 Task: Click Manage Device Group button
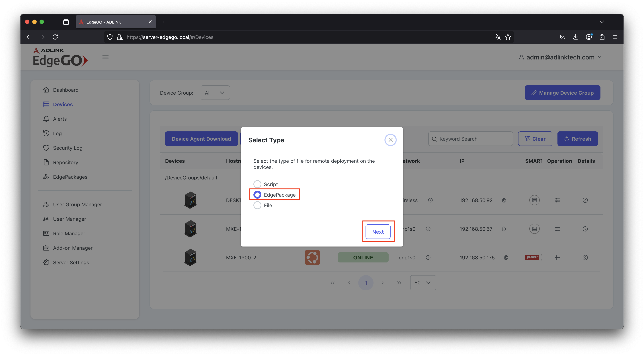tap(562, 93)
